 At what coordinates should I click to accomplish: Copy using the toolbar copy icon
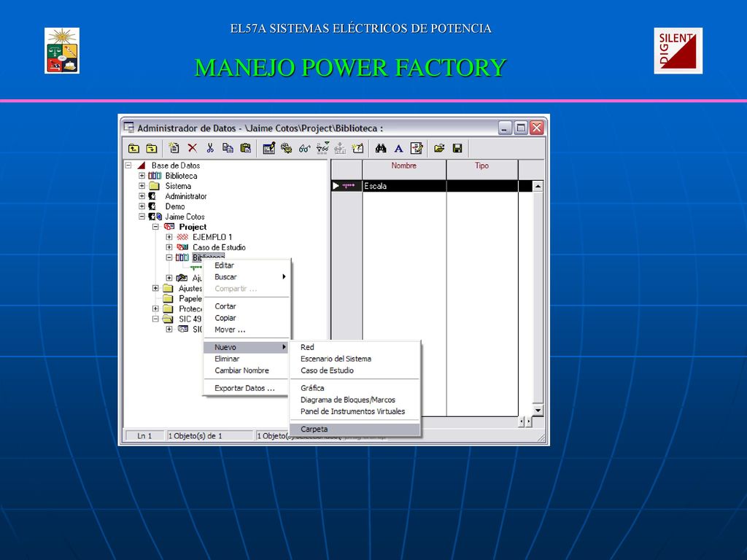tap(228, 148)
